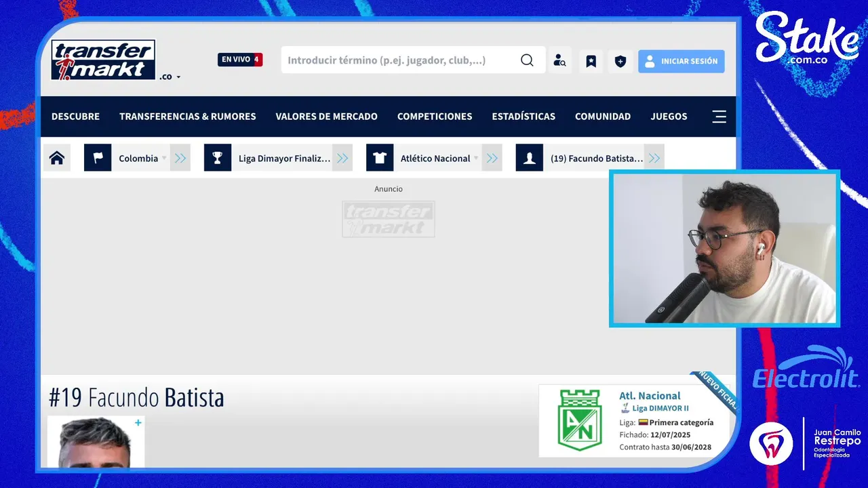Open the COMUNIDAD menu
Image resolution: width=868 pixels, height=488 pixels.
click(x=603, y=117)
